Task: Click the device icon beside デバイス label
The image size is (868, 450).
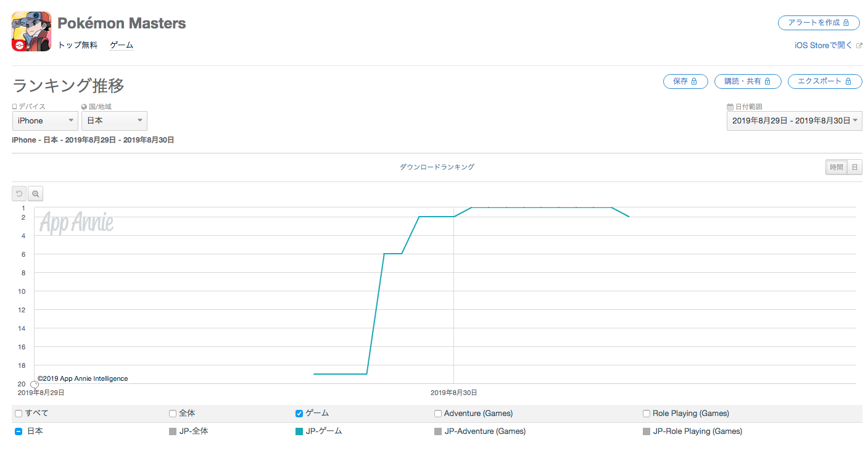Action: (14, 107)
